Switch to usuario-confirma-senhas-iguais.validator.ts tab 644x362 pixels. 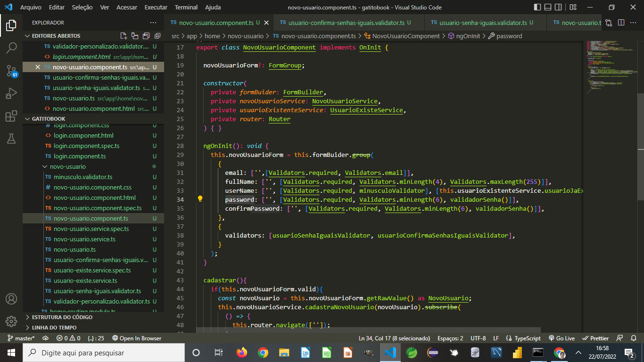(349, 23)
